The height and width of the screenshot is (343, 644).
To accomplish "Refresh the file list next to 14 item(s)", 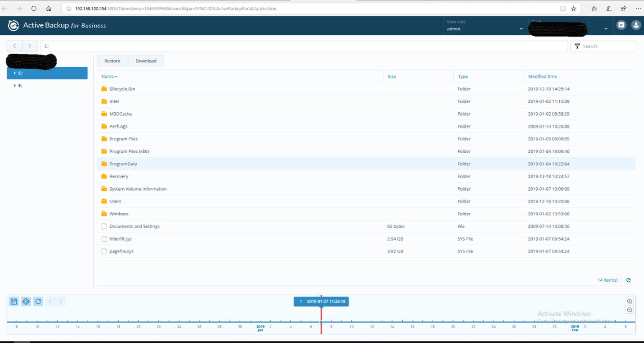I will (x=628, y=280).
